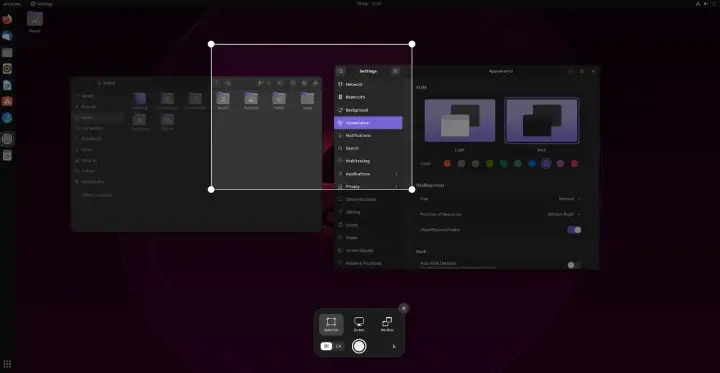Select Starred in Files sidebar
The height and width of the screenshot is (373, 720).
[x=98, y=107]
